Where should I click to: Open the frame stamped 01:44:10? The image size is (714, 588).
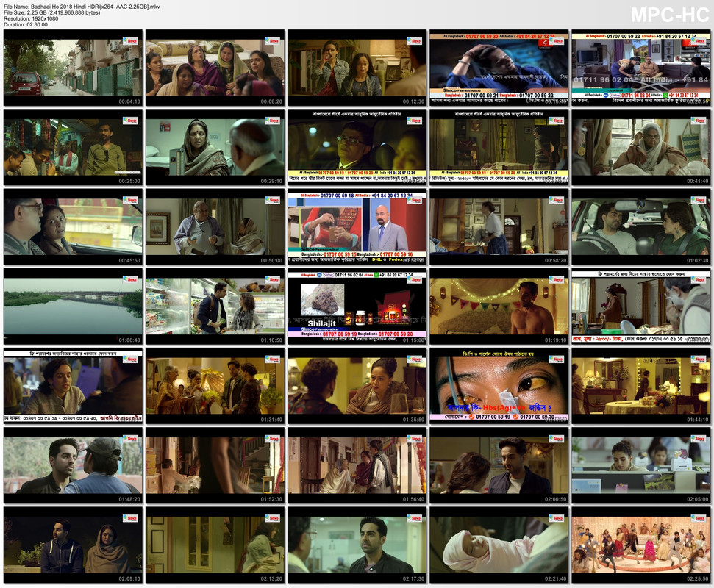coord(641,386)
